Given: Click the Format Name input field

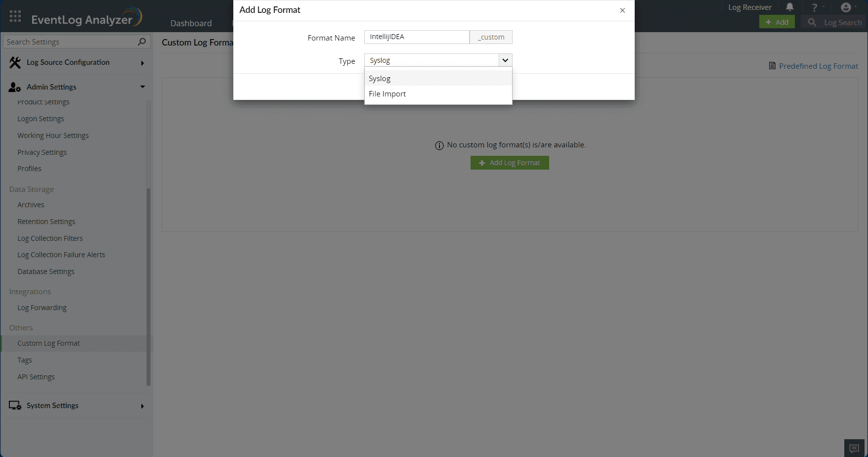Looking at the screenshot, I should 417,37.
